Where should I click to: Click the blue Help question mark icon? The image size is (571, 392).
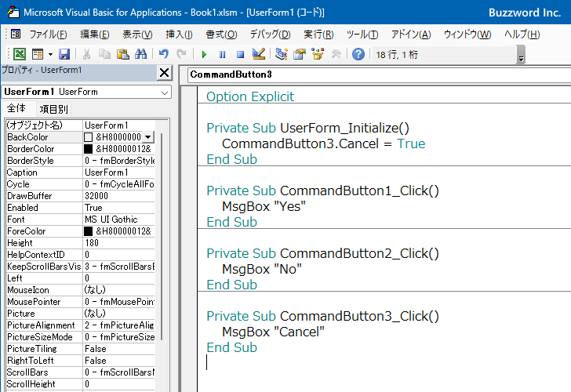point(358,54)
